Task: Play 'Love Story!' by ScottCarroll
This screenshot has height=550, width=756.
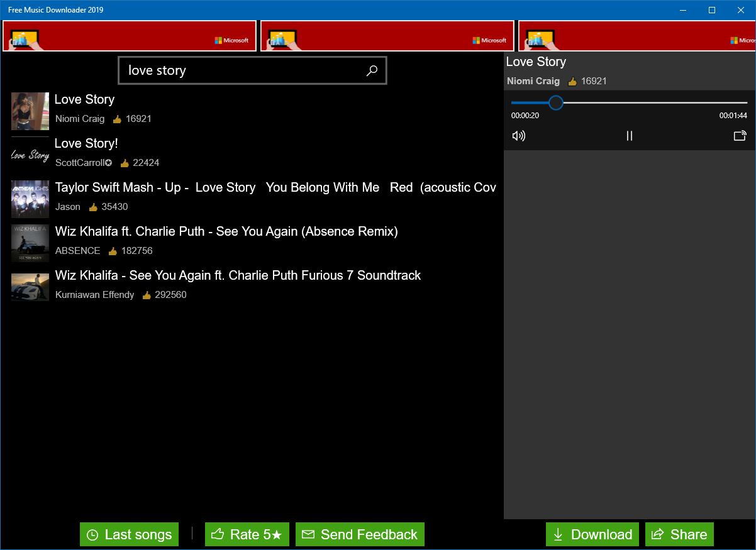Action: coord(86,143)
